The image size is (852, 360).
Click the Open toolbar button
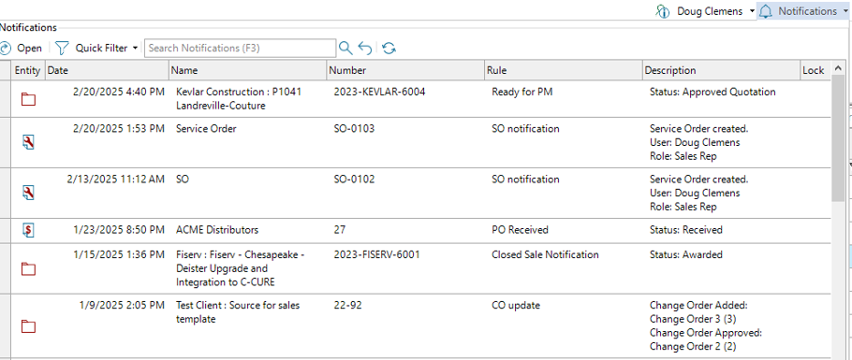click(x=22, y=48)
